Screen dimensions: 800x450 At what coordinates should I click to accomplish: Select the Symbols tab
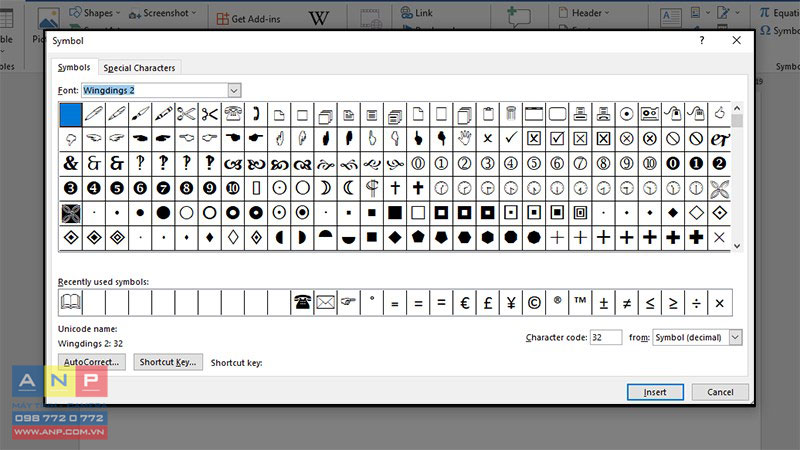[74, 67]
